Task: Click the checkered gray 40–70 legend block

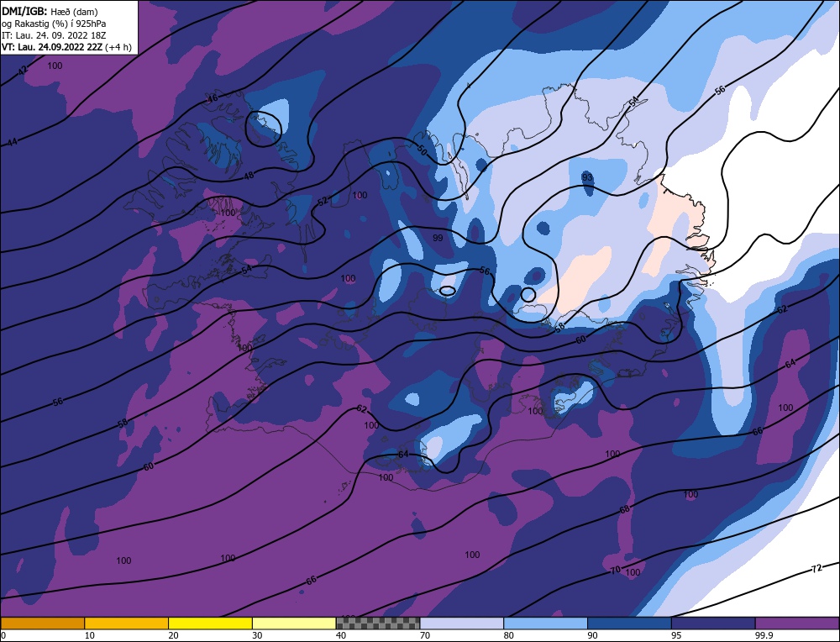Action: point(378,624)
